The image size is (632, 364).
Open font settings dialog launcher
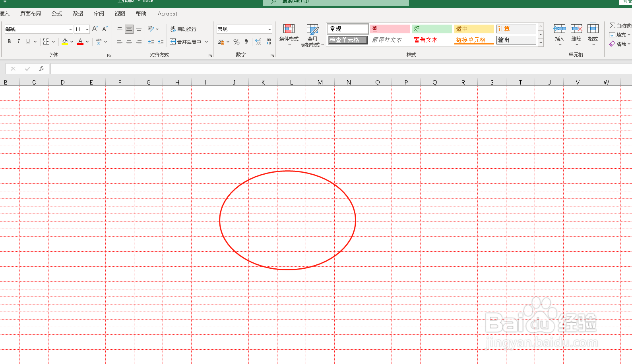point(109,56)
